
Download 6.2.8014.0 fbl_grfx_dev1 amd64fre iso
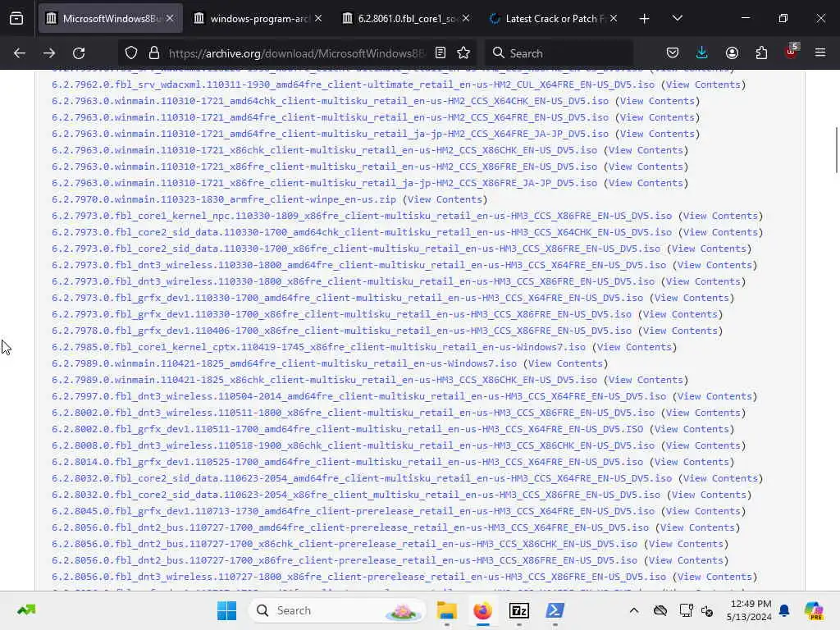tap(347, 462)
